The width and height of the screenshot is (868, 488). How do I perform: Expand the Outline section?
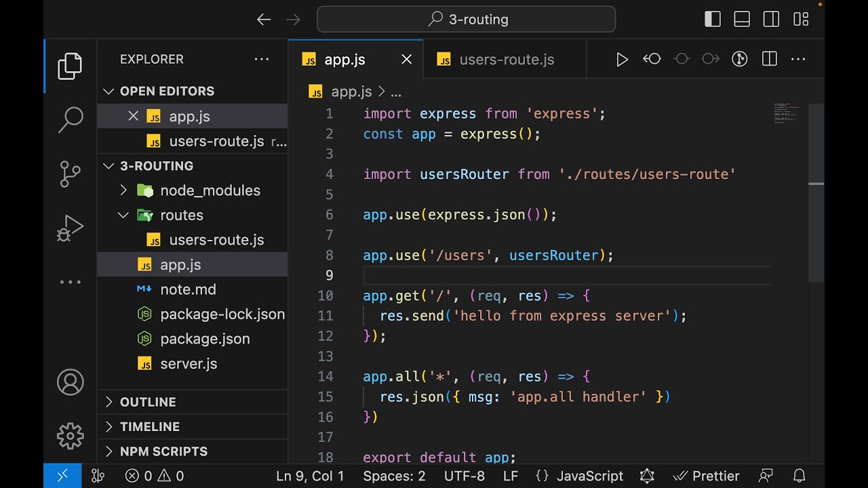[193, 402]
